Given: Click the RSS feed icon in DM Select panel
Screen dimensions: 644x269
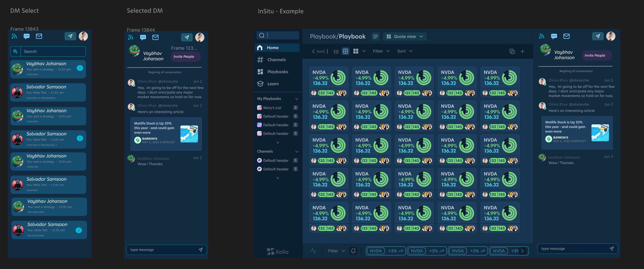Looking at the screenshot, I should tap(14, 36).
